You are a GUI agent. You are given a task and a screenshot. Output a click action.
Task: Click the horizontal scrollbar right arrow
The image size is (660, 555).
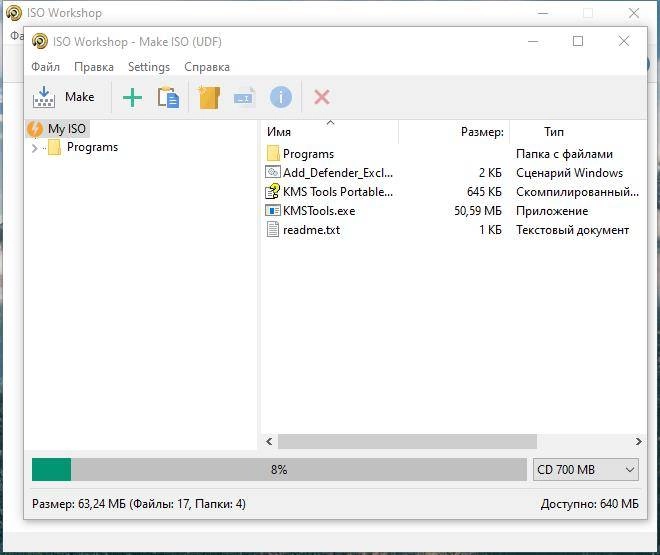click(638, 441)
